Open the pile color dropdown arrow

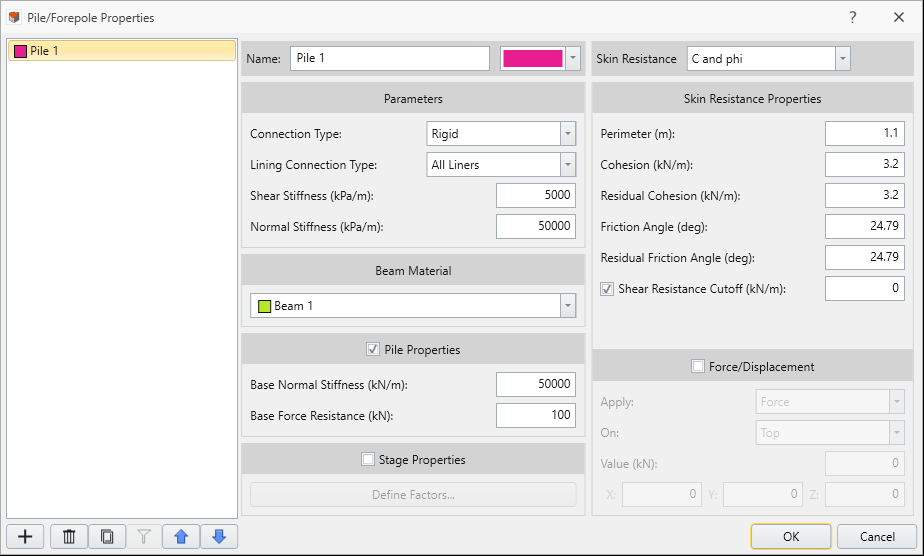point(573,59)
